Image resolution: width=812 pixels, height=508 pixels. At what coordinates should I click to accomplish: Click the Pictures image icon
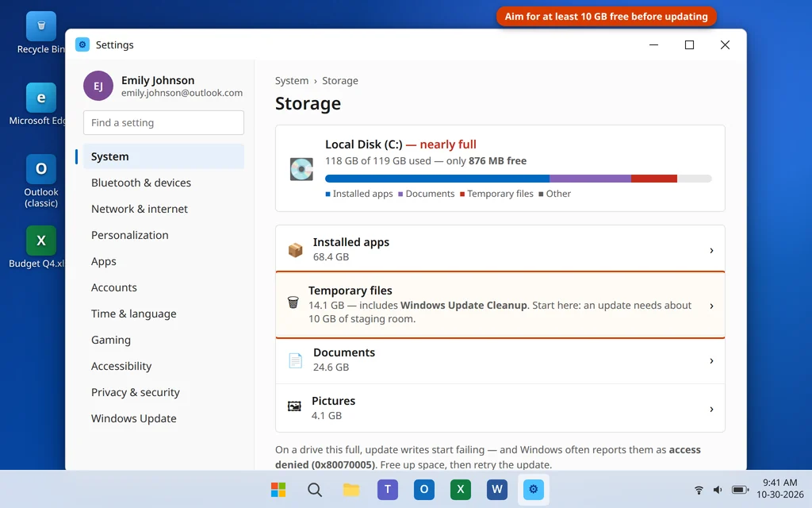(294, 406)
